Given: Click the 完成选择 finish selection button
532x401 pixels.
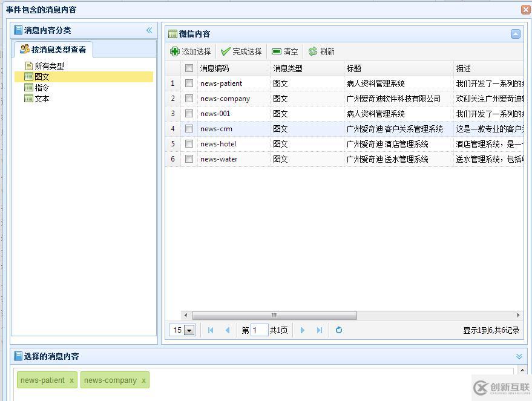Looking at the screenshot, I should click(241, 51).
